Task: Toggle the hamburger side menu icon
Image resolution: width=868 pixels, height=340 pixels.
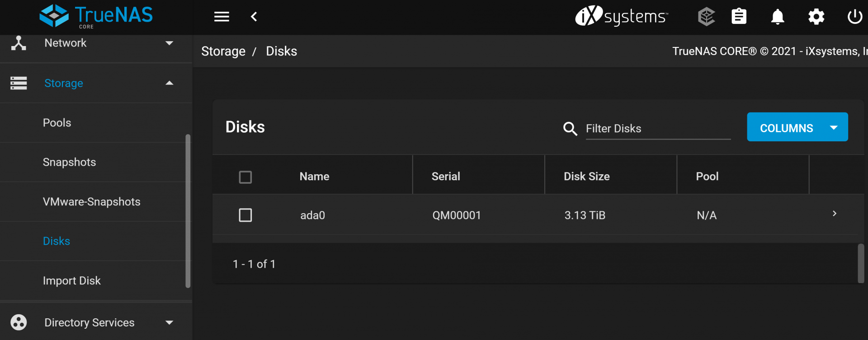Action: 222,17
